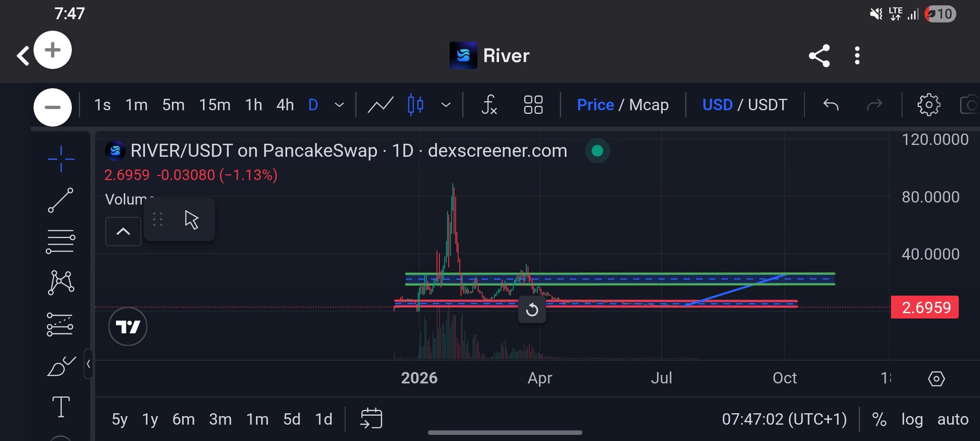Viewport: 980px width, 441px height.
Task: Toggle auto scale mode
Action: point(953,419)
